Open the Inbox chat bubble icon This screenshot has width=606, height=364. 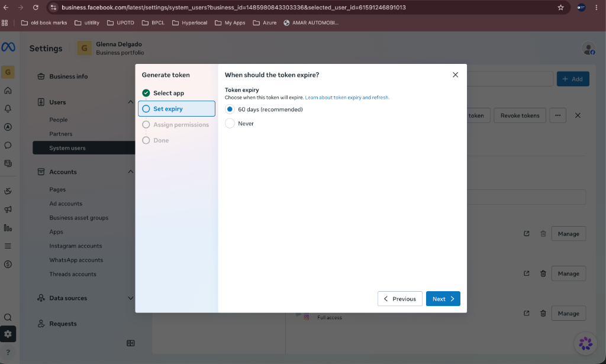8,145
